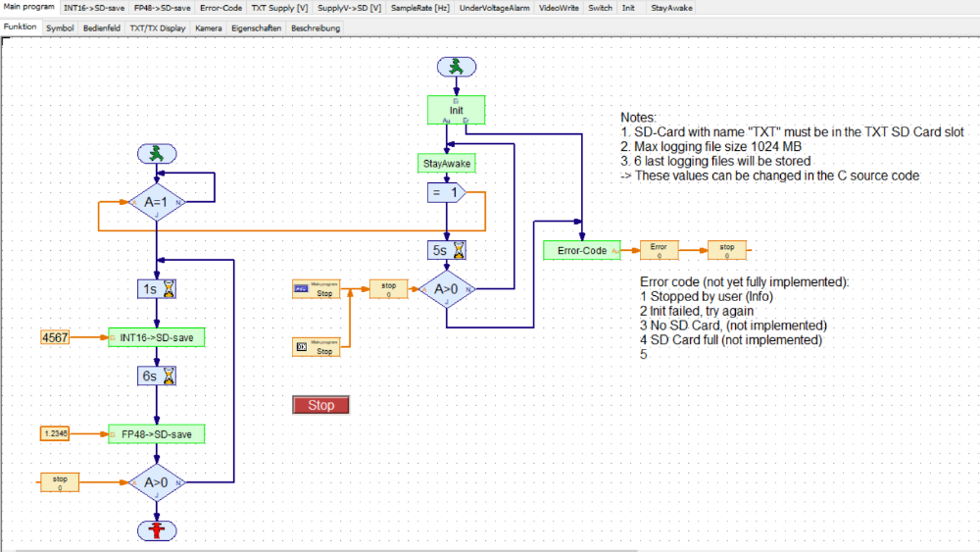The height and width of the screenshot is (552, 980).
Task: Open the Switch subprogram tab
Action: tap(600, 8)
